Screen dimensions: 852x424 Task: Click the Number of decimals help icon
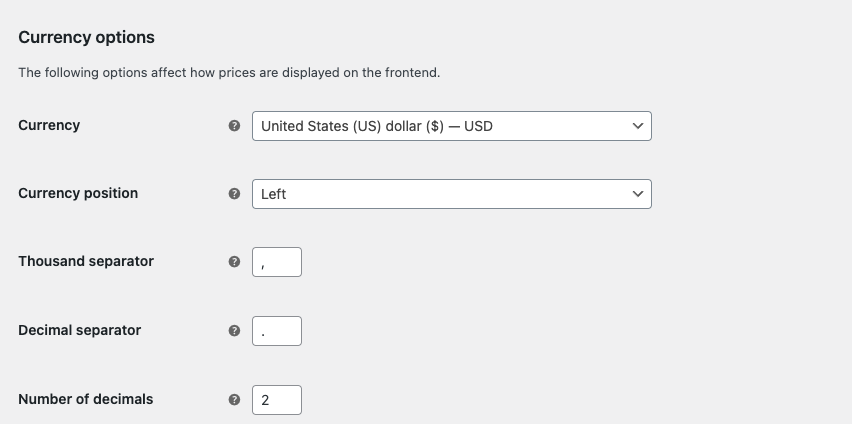coord(234,400)
